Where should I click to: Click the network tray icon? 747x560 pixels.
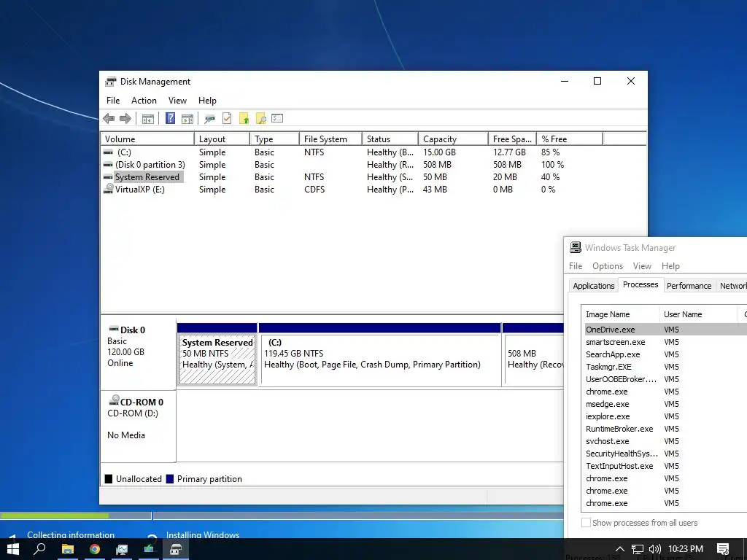click(638, 549)
